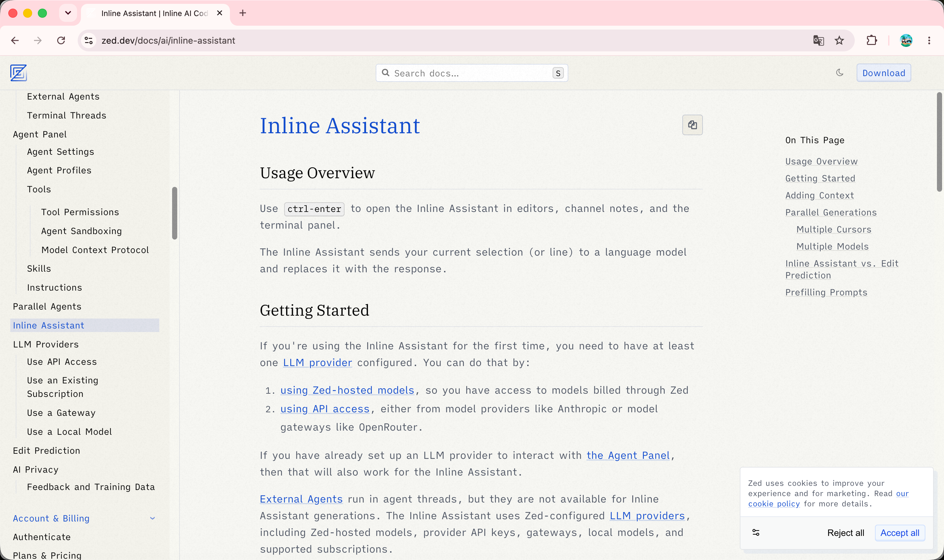Open the Agent Panel link in text
Screen dimensions: 944x560
[x=628, y=455]
